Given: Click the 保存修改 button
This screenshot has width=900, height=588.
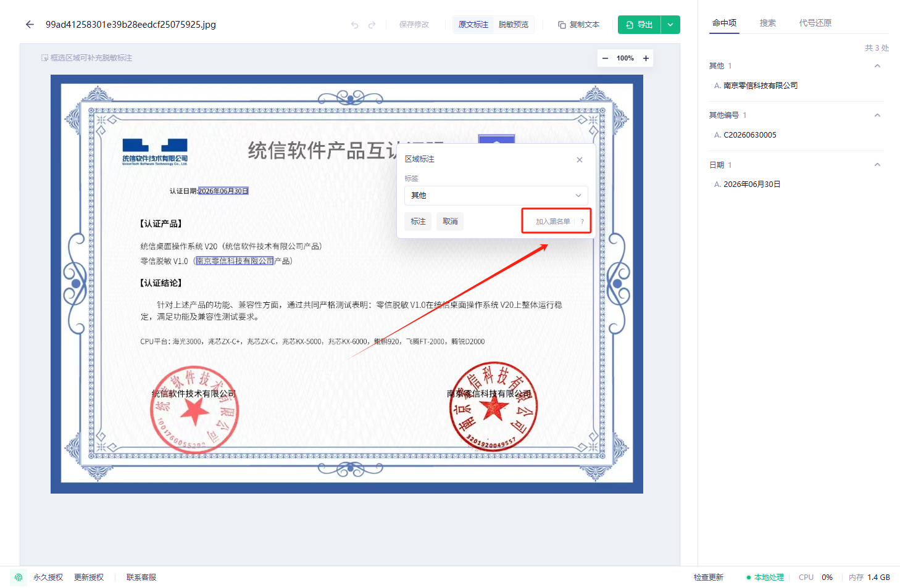Looking at the screenshot, I should pyautogui.click(x=414, y=25).
